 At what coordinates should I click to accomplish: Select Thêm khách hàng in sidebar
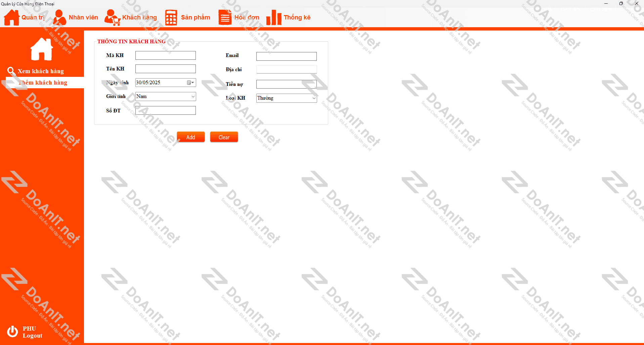(x=45, y=83)
